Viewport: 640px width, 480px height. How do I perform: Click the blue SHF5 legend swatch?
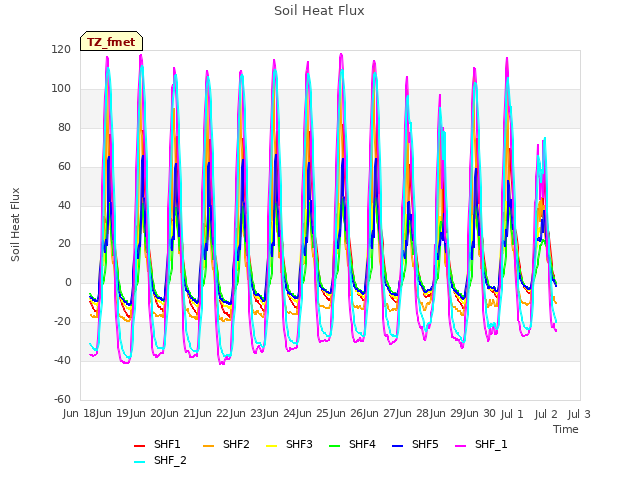pos(398,446)
